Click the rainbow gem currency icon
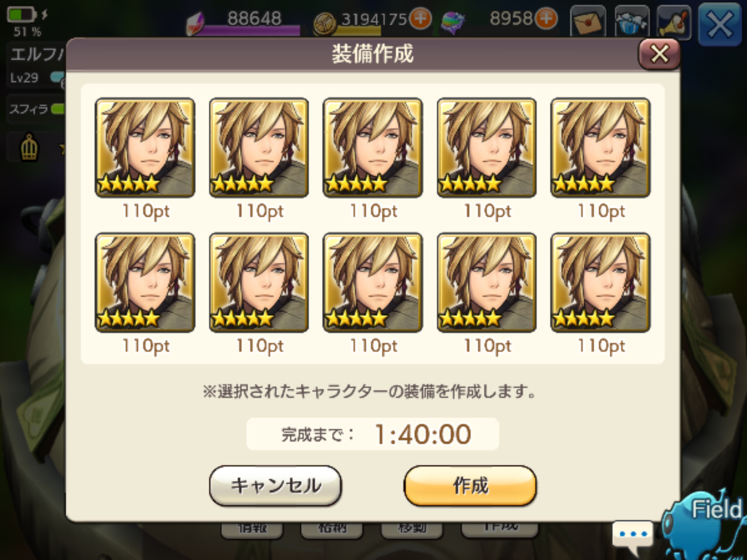The image size is (747, 560). click(x=453, y=22)
